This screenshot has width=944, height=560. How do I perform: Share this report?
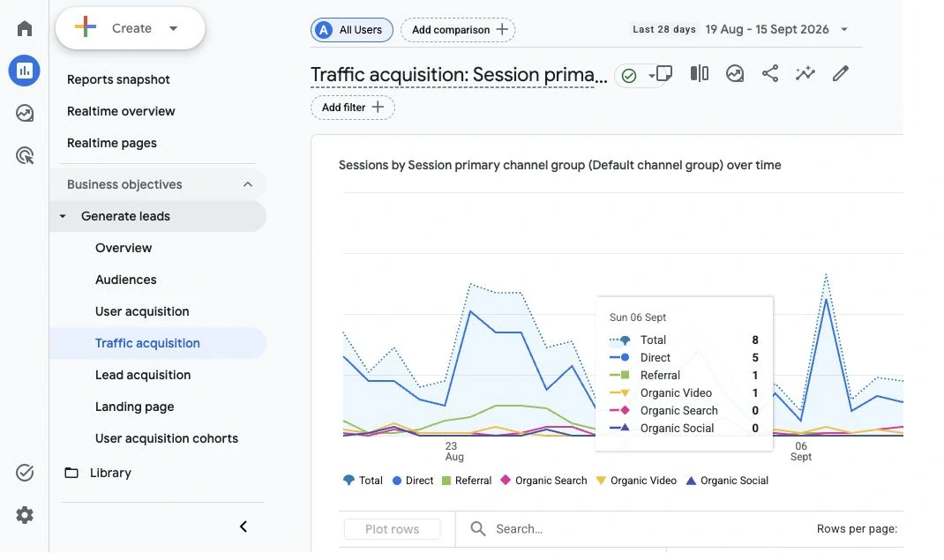[770, 73]
